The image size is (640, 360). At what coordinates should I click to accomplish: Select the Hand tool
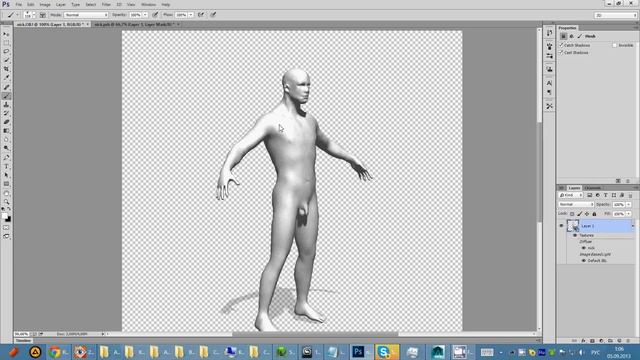tap(6, 193)
